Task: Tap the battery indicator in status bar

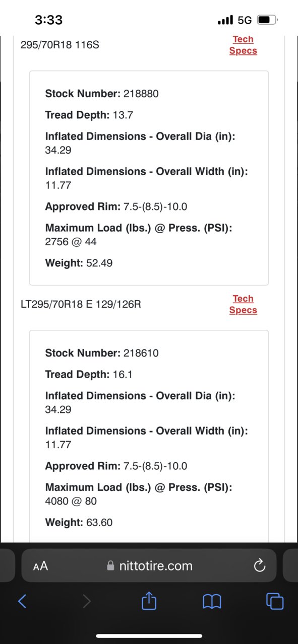Action: click(x=267, y=20)
